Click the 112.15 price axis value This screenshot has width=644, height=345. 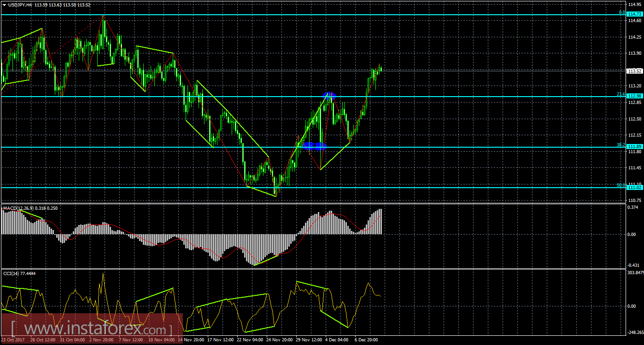634,135
